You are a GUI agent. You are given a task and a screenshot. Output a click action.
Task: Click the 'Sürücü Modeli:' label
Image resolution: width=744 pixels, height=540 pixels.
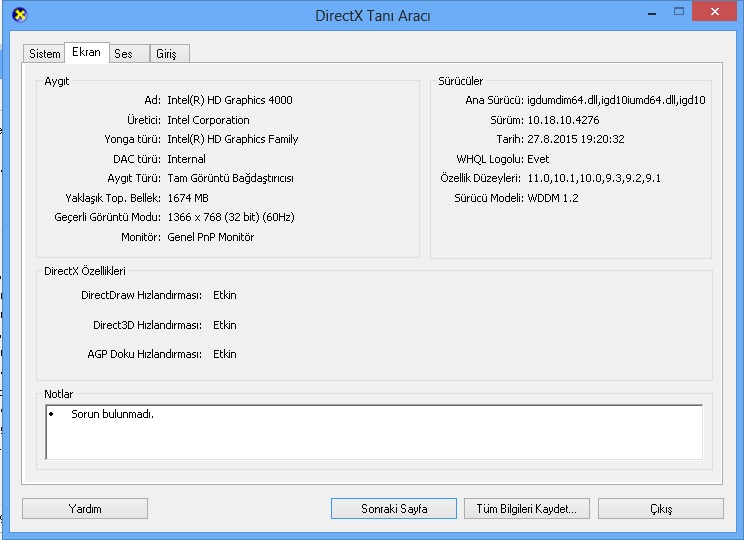click(x=489, y=198)
